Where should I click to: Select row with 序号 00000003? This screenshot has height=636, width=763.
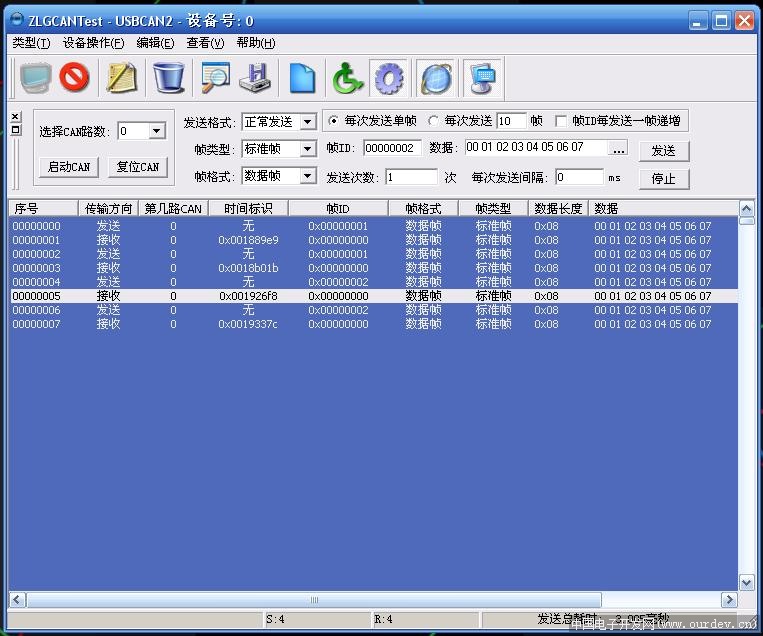373,268
